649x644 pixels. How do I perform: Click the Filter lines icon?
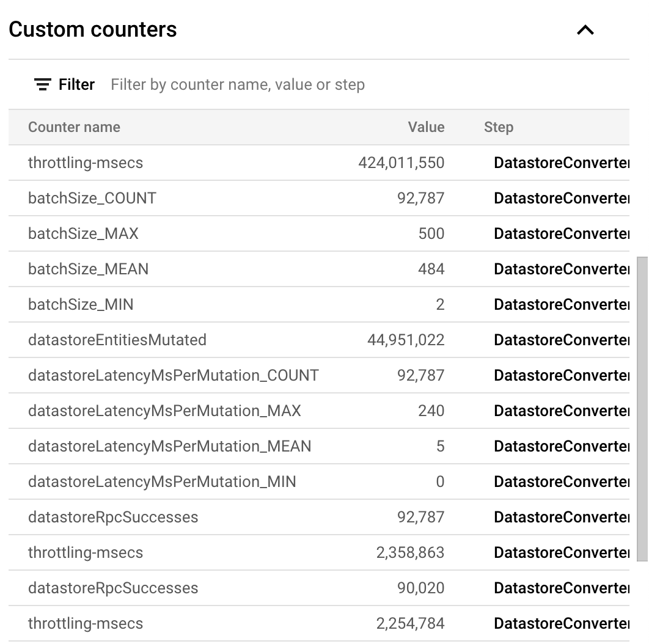point(42,84)
